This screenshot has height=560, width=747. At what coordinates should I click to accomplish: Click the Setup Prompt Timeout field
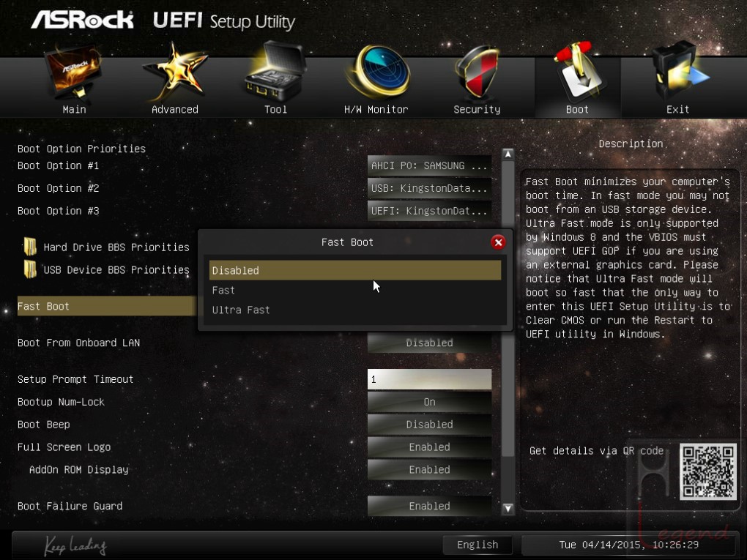429,379
